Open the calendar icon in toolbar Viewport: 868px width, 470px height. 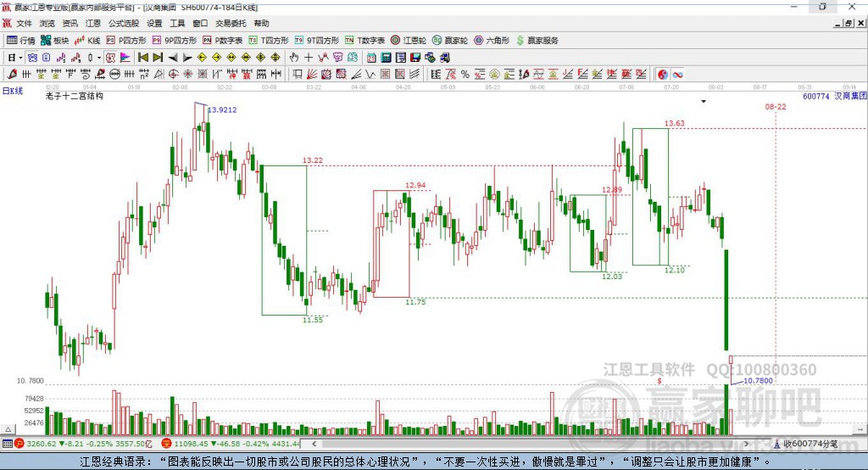pyautogui.click(x=371, y=58)
